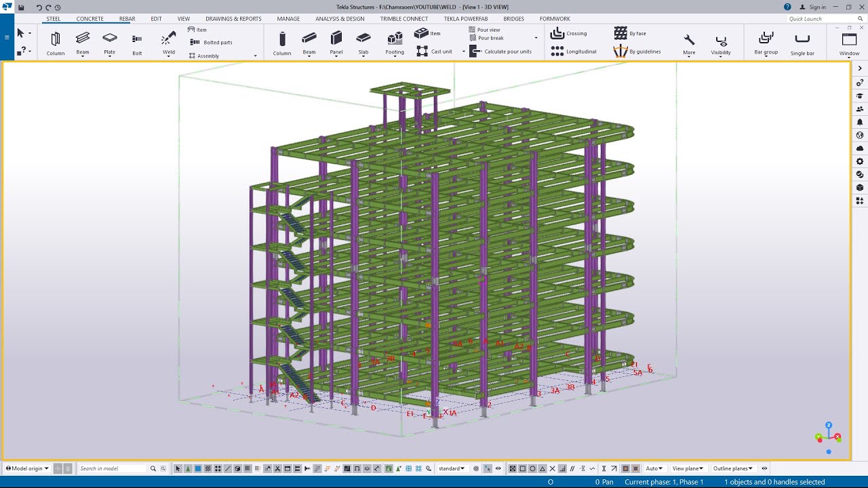This screenshot has width=868, height=488.
Task: Toggle the four-dots Select points switch
Action: click(218, 468)
